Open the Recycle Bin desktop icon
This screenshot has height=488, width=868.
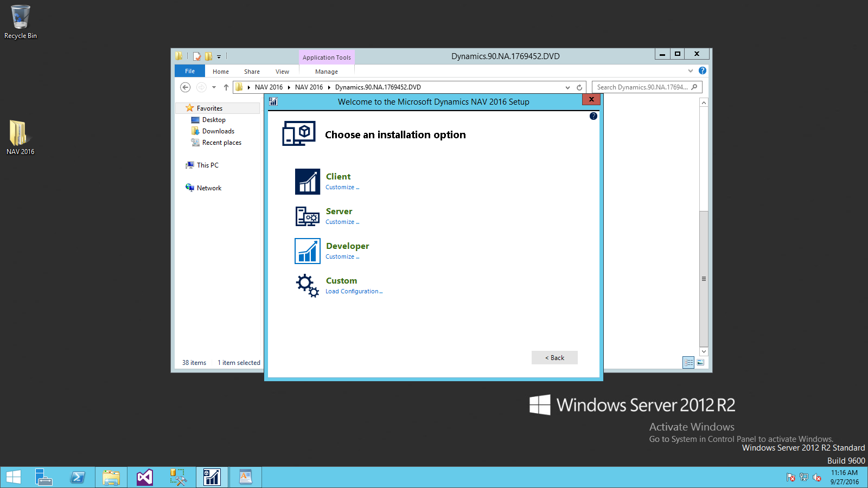pyautogui.click(x=20, y=22)
